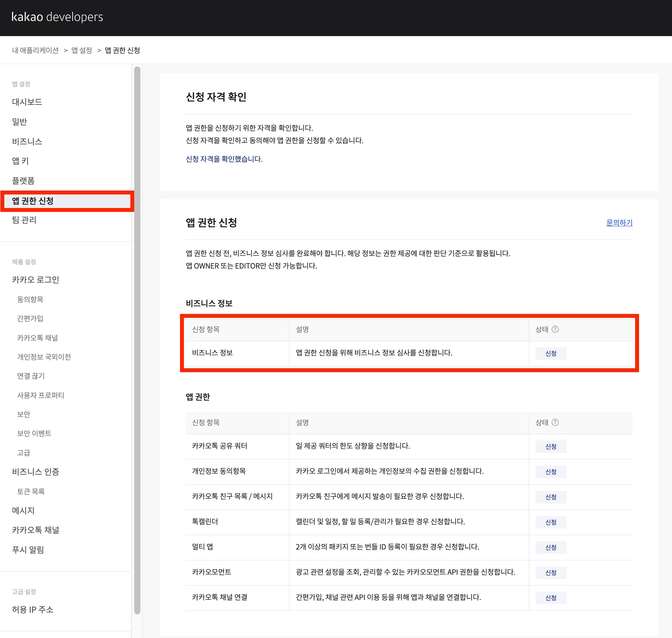The image size is (672, 638).
Task: Click 신청 button for 카카오톡 채널 연결
Action: tap(551, 598)
